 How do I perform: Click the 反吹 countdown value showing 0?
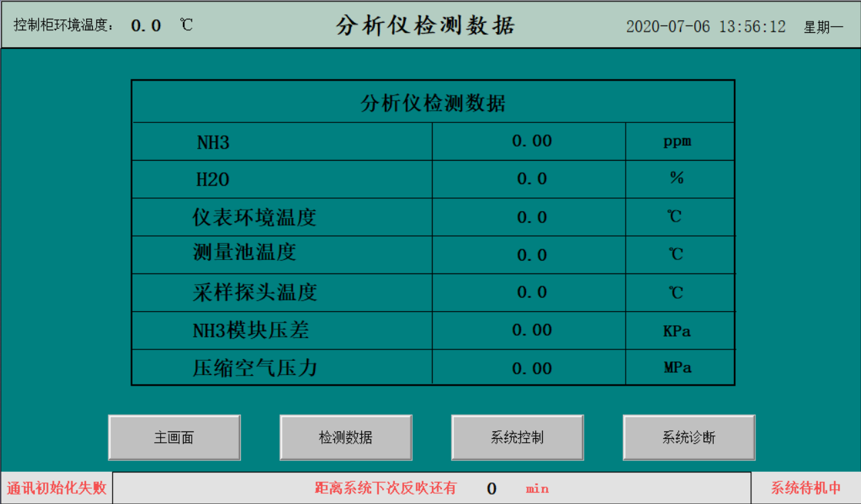pos(492,489)
